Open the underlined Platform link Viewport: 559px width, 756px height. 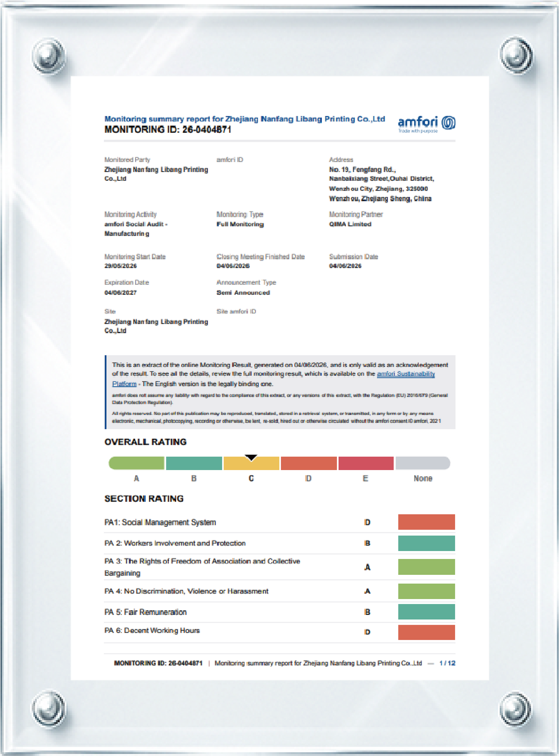point(124,384)
